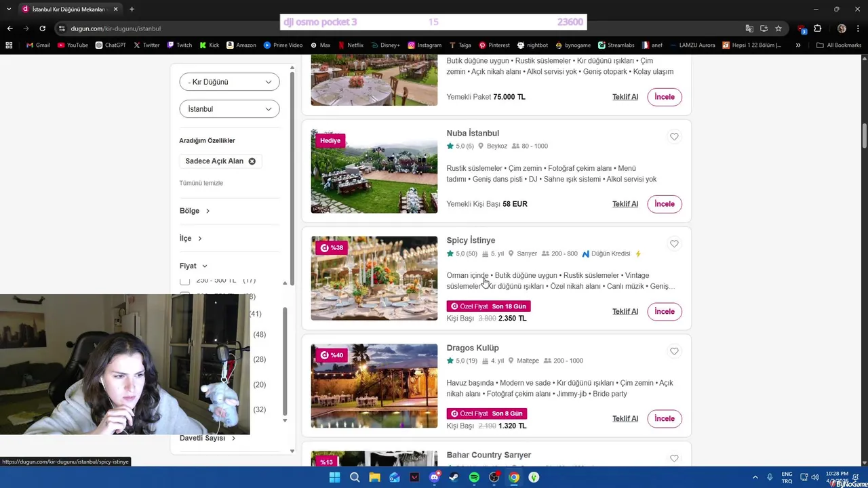The height and width of the screenshot is (488, 868).
Task: Click İncele for Dragos Kulüp
Action: [665, 419]
